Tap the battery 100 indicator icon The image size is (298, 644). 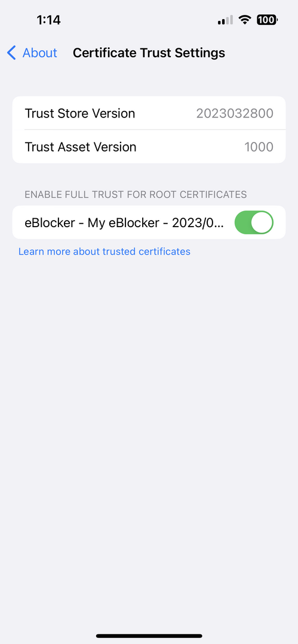click(x=267, y=20)
